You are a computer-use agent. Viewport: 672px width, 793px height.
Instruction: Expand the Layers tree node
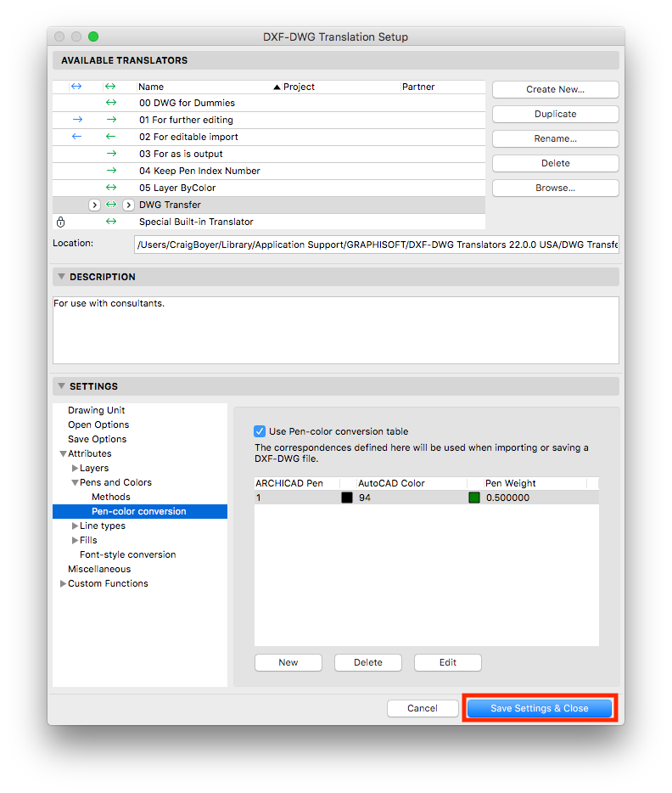[75, 469]
